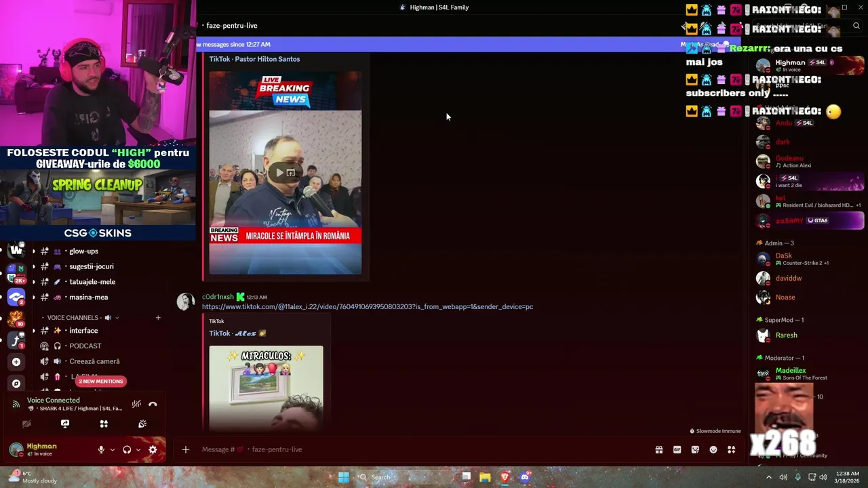Viewport: 868px width, 488px height.
Task: Open member Noase profile
Action: click(785, 298)
